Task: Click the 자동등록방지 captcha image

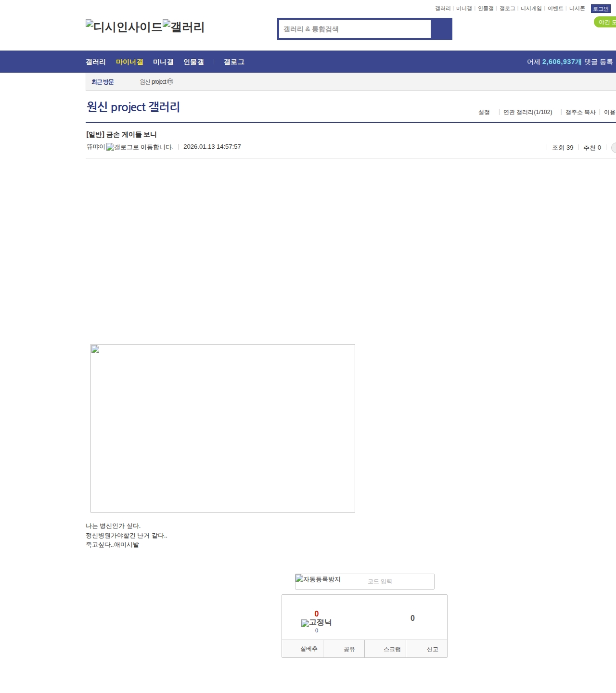Action: click(318, 580)
